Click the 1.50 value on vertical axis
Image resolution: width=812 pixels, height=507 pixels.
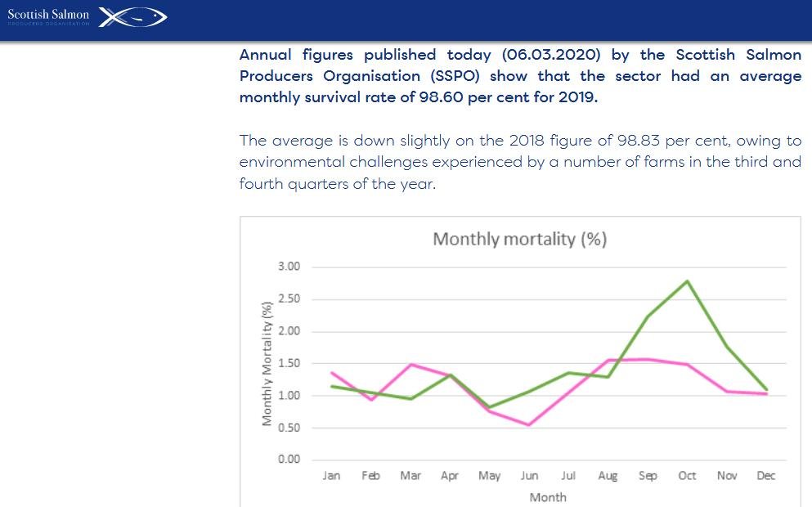[x=289, y=363]
